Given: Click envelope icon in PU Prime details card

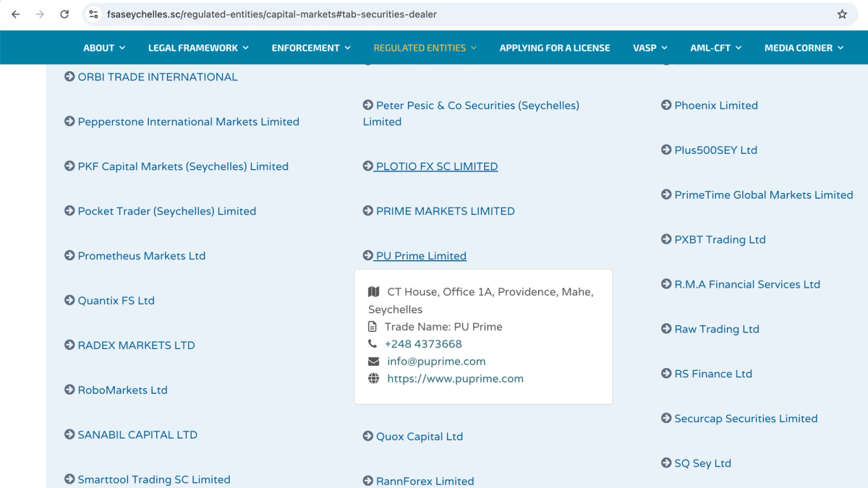Looking at the screenshot, I should [373, 361].
